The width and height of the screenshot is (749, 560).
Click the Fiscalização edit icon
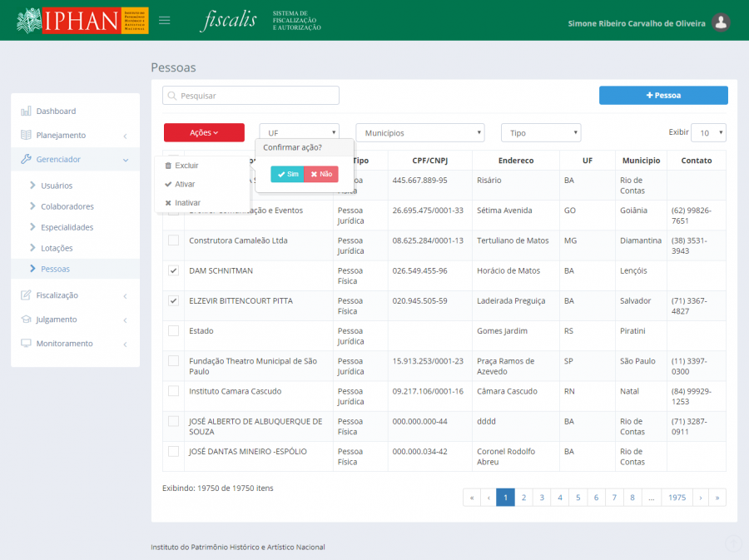click(x=26, y=295)
